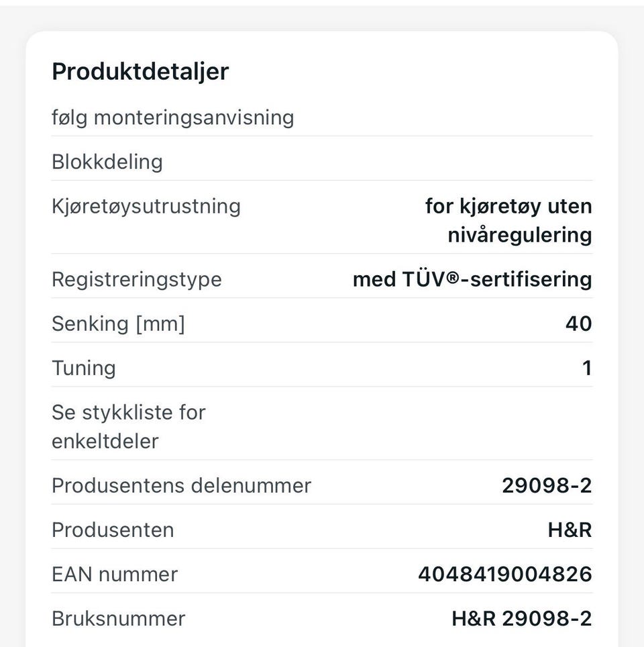Click the Senking value 40
The image size is (644, 647).
(579, 323)
